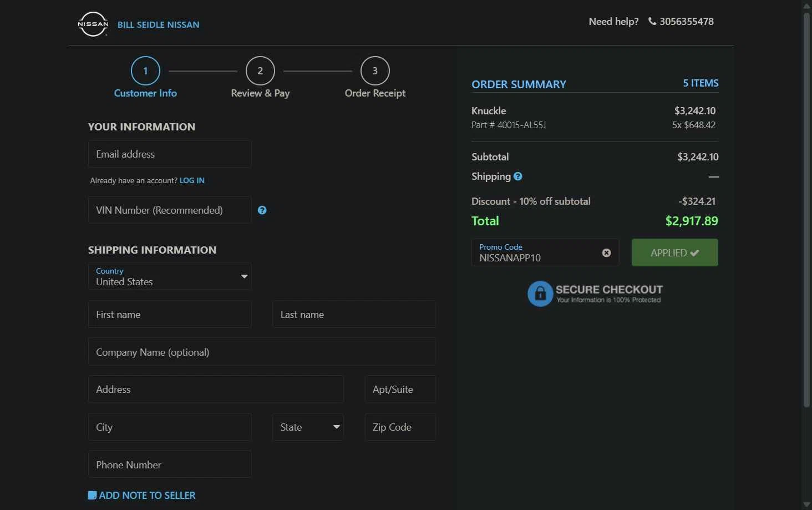Select step 1 Customer Info
The image size is (812, 510).
coord(145,78)
